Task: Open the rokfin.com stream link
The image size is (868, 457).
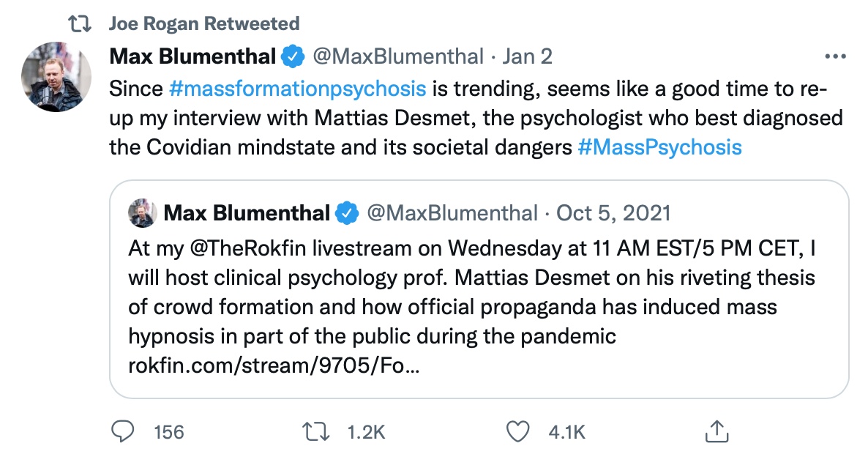Action: [x=274, y=365]
